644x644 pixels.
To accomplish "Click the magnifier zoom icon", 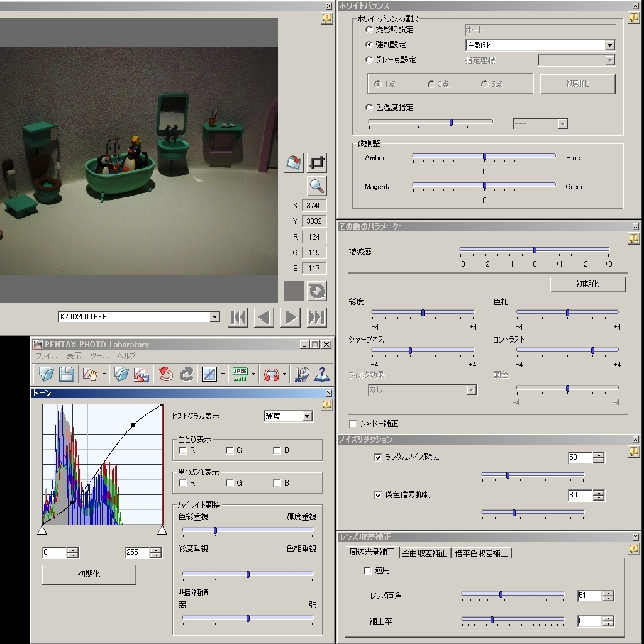I will coord(316,186).
